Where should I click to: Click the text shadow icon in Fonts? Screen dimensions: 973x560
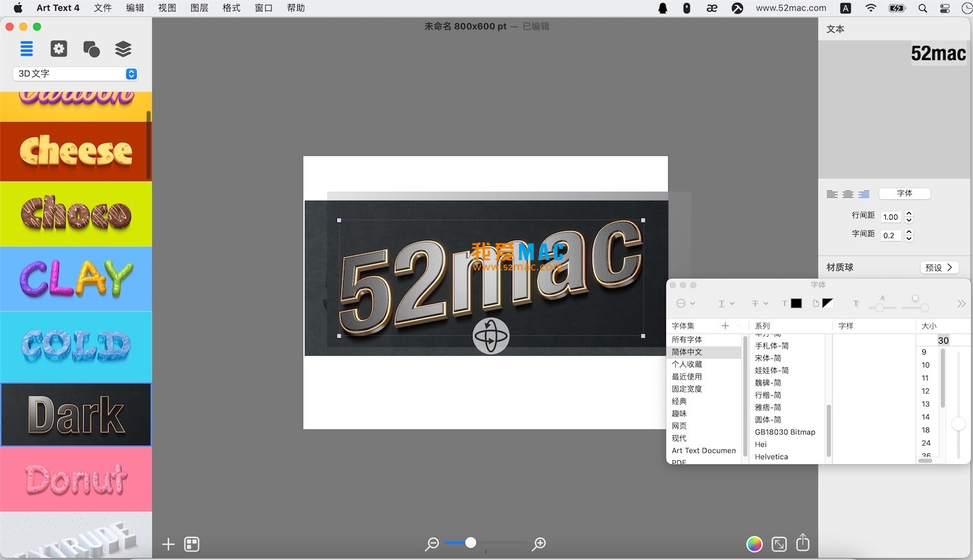click(x=855, y=303)
